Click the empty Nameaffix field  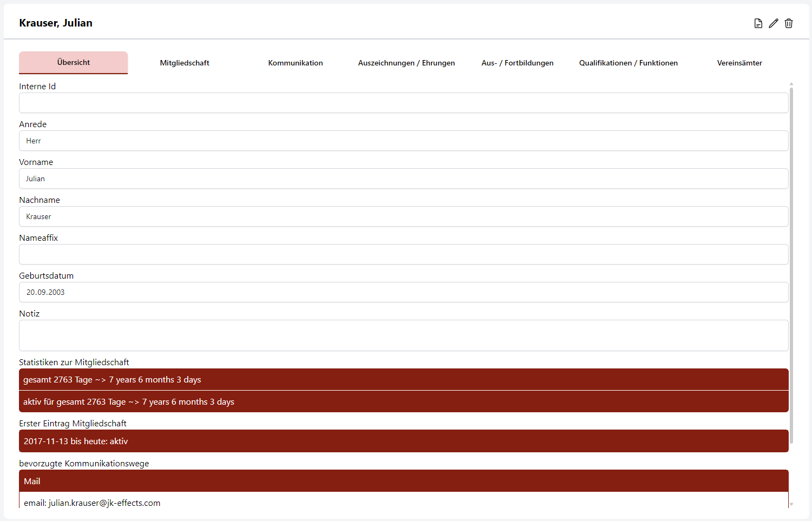coord(404,254)
